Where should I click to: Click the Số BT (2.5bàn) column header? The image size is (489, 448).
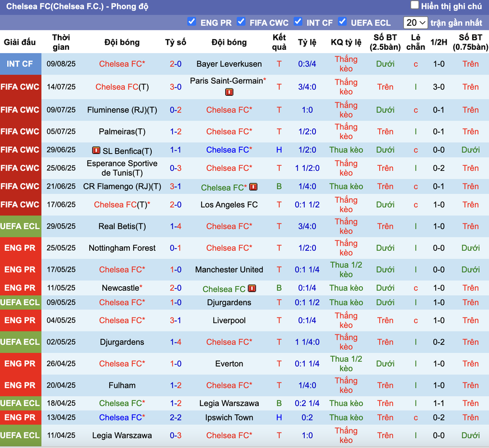click(385, 42)
